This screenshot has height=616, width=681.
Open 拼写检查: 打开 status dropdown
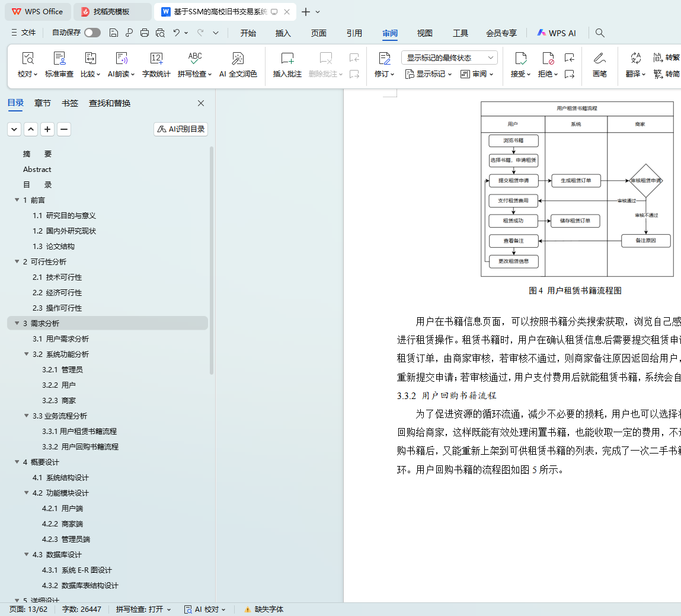tap(143, 609)
